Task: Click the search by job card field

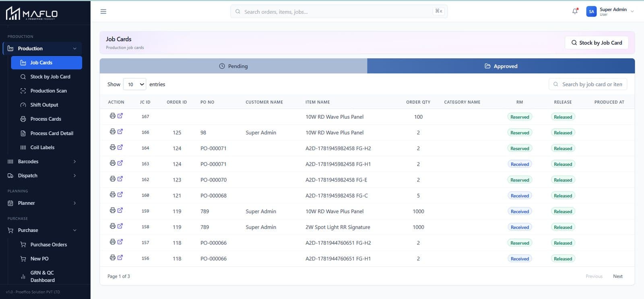Action: [x=588, y=85]
